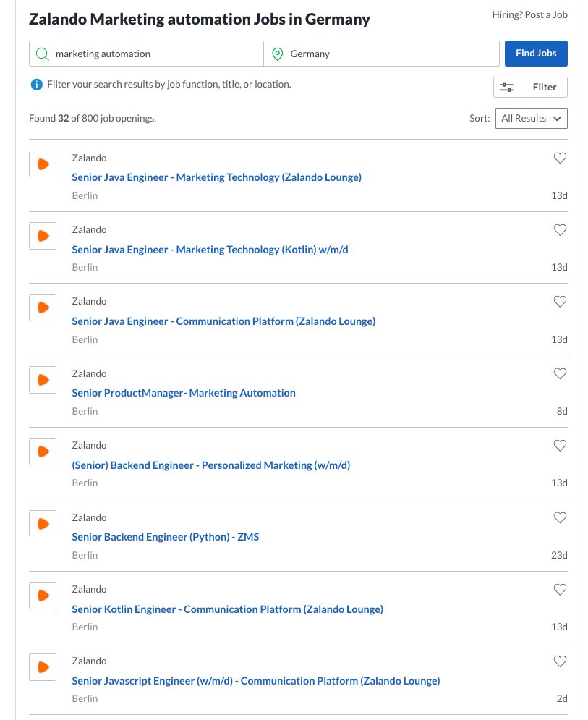Save Senior Java Engineer Marketing Technology (Zalando Lounge) job

pos(560,158)
